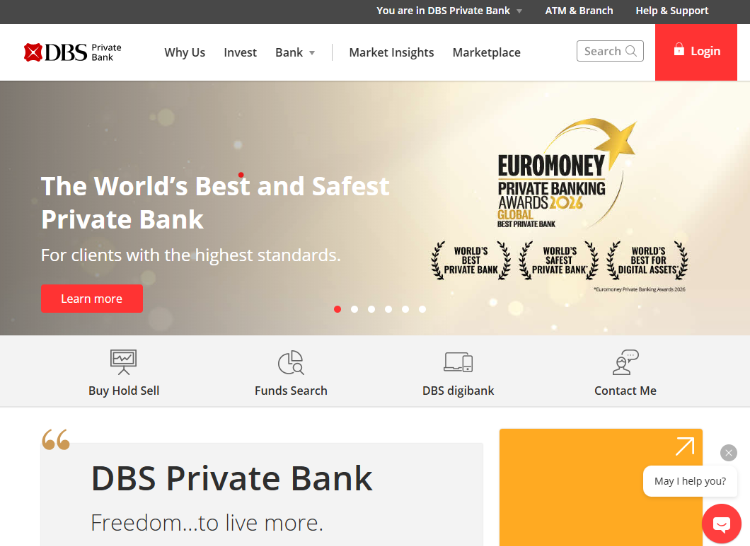
Task: Select fourth carousel slide dot
Action: pos(388,309)
